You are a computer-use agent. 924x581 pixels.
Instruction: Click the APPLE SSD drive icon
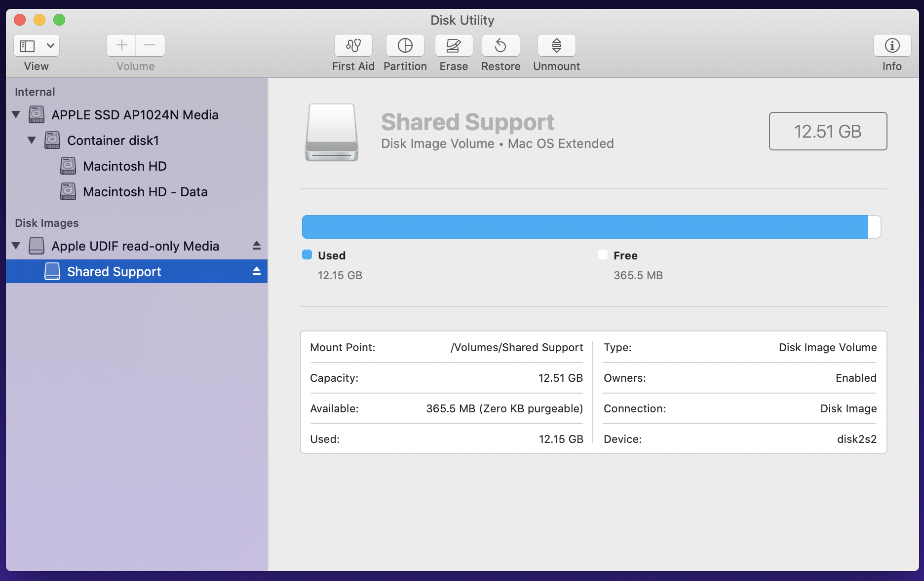pyautogui.click(x=37, y=114)
